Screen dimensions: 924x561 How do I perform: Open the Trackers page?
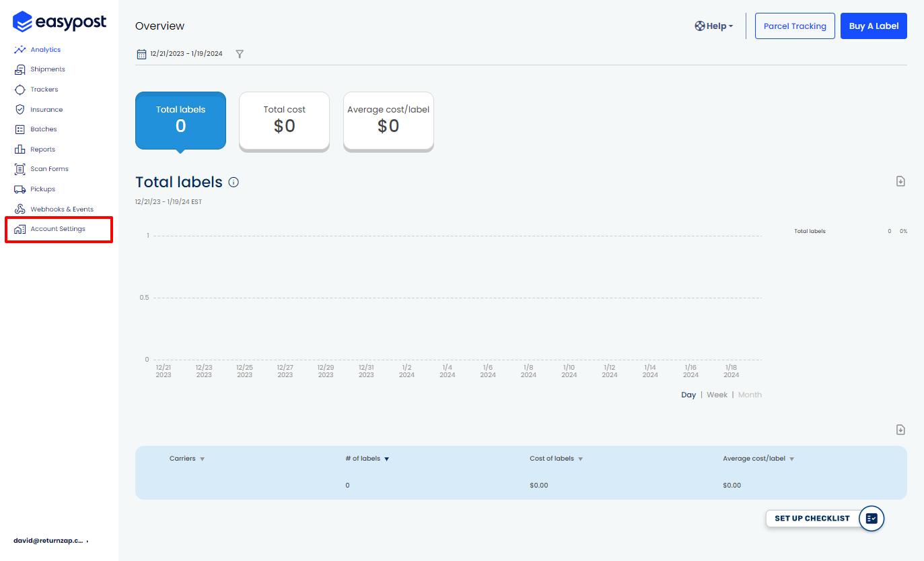pyautogui.click(x=44, y=89)
